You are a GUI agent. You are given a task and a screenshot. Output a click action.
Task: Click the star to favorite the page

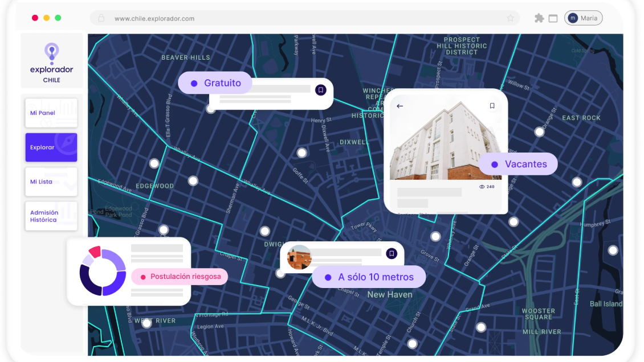click(510, 18)
